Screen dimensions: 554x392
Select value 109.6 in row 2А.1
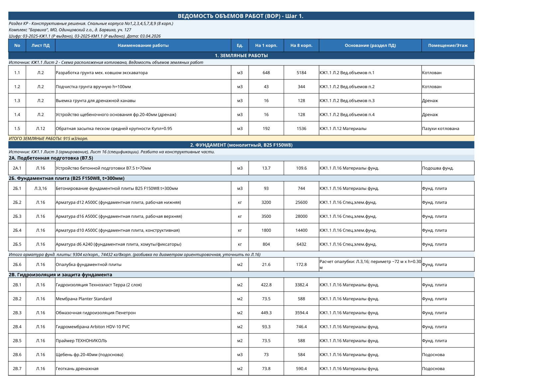301,168
